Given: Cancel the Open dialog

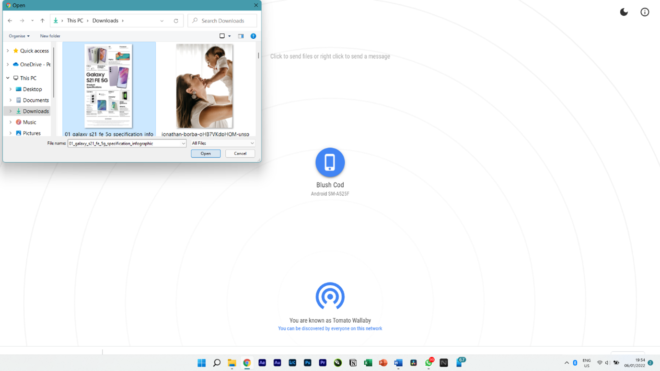Looking at the screenshot, I should [240, 154].
